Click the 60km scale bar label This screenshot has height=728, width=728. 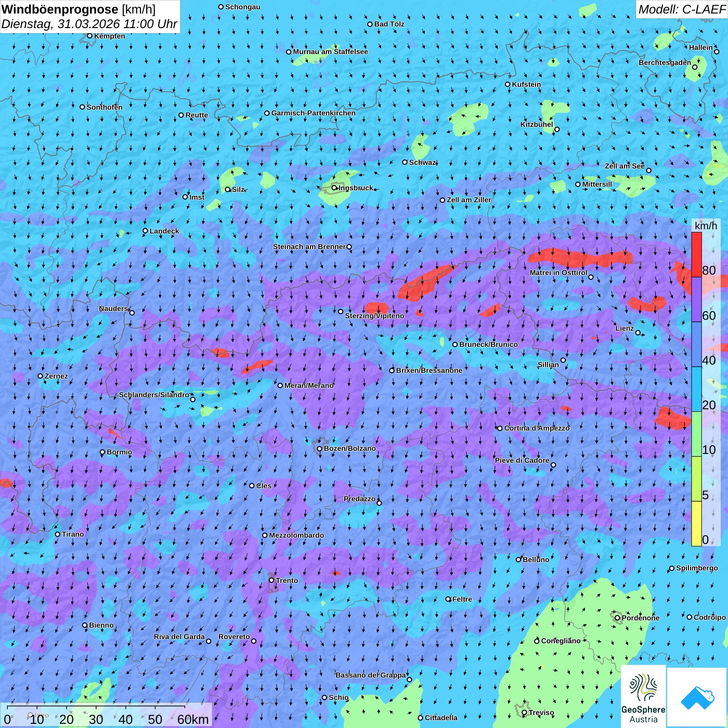click(193, 719)
